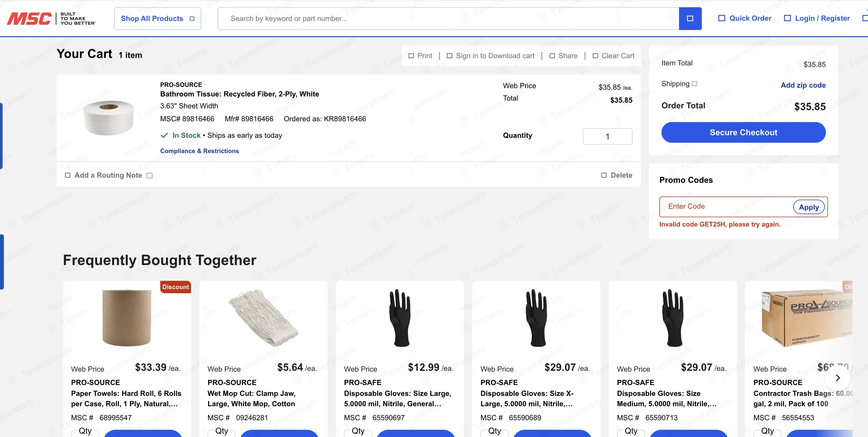The width and height of the screenshot is (868, 437).
Task: Open the Paper Towels Hard Roll image
Action: coord(127,318)
